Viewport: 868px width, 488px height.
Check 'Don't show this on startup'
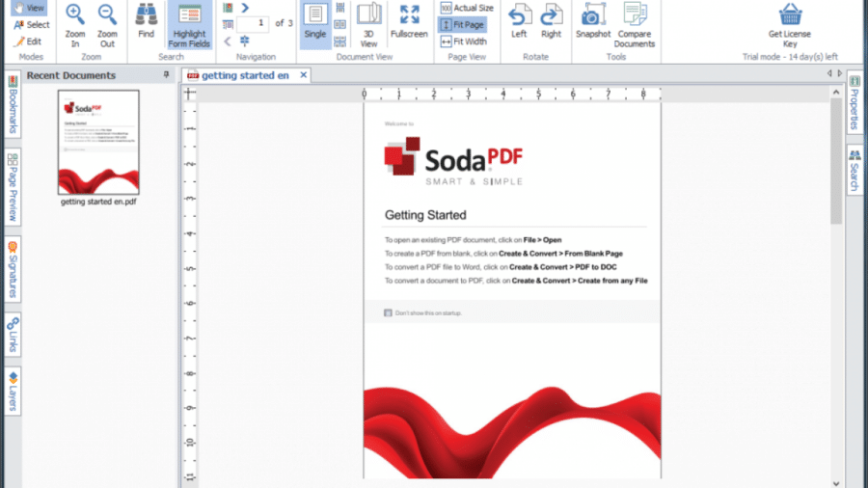coord(388,313)
